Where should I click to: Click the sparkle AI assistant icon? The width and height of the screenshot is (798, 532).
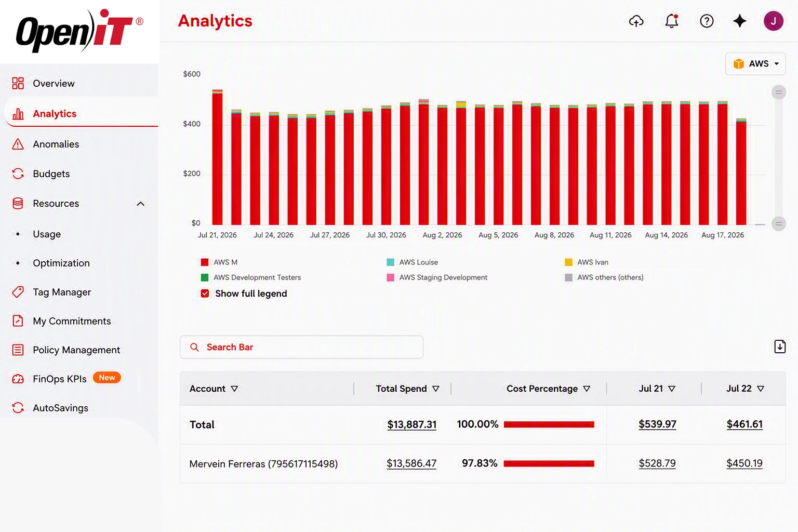(x=740, y=21)
